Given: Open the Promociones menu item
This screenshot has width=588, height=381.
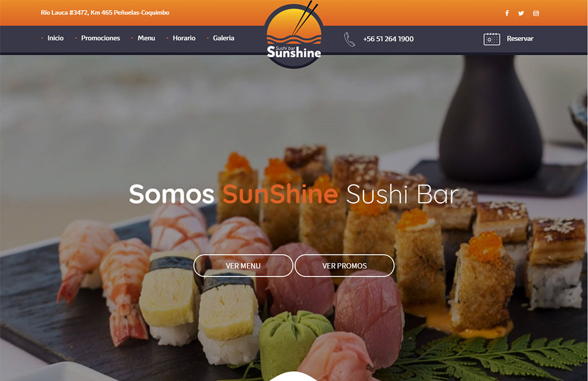Looking at the screenshot, I should [101, 38].
